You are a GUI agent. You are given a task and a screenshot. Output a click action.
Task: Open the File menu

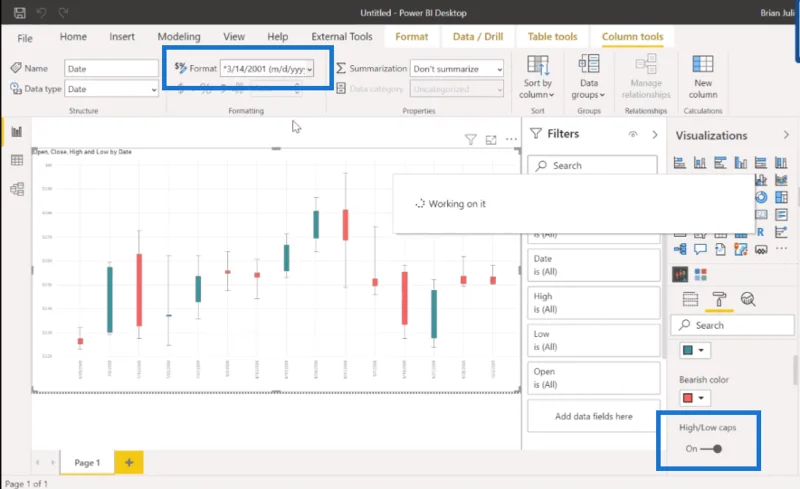point(24,38)
